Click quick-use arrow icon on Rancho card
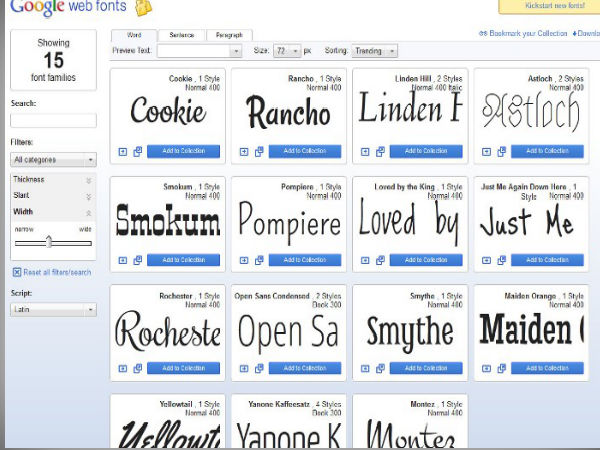 pos(245,152)
